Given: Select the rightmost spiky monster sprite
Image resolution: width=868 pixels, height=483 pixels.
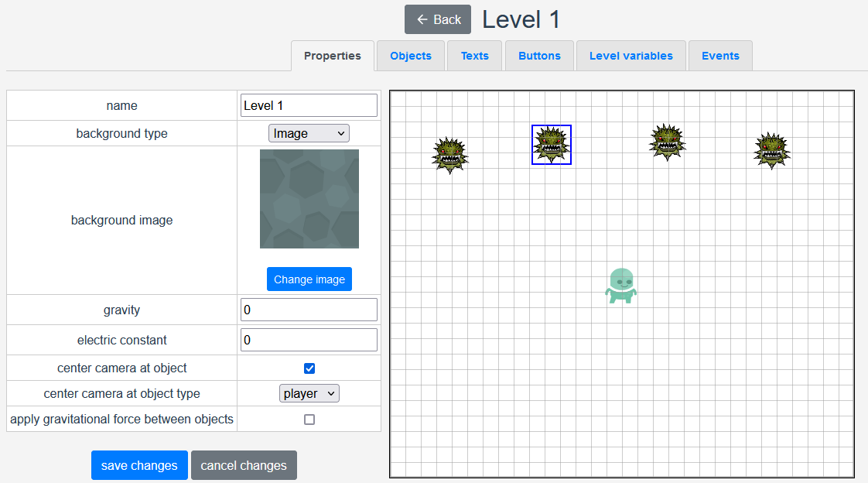Looking at the screenshot, I should (x=771, y=150).
